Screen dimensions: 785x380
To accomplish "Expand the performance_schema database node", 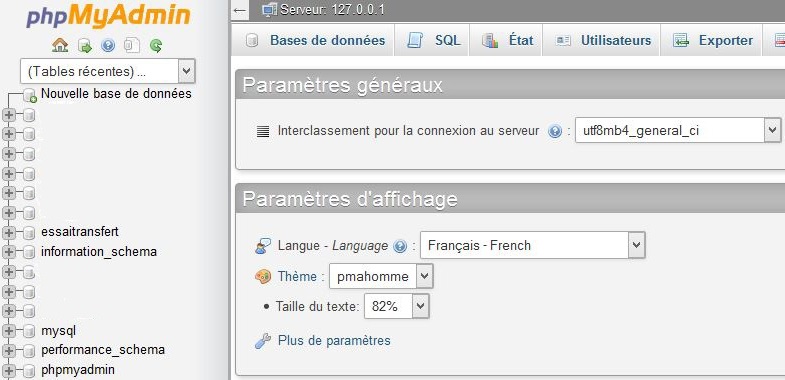I will click(9, 350).
